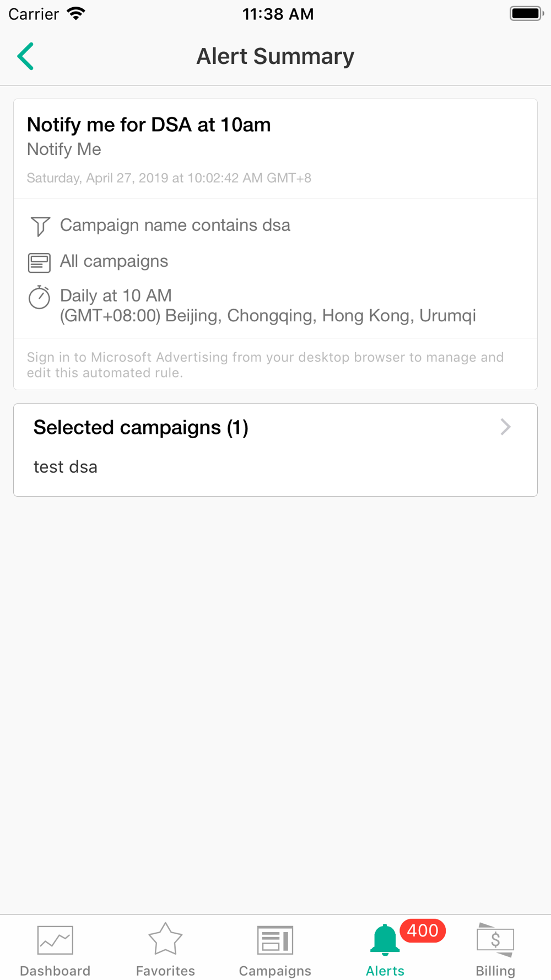Tap the green back arrow
This screenshot has width=551, height=980.
[25, 56]
